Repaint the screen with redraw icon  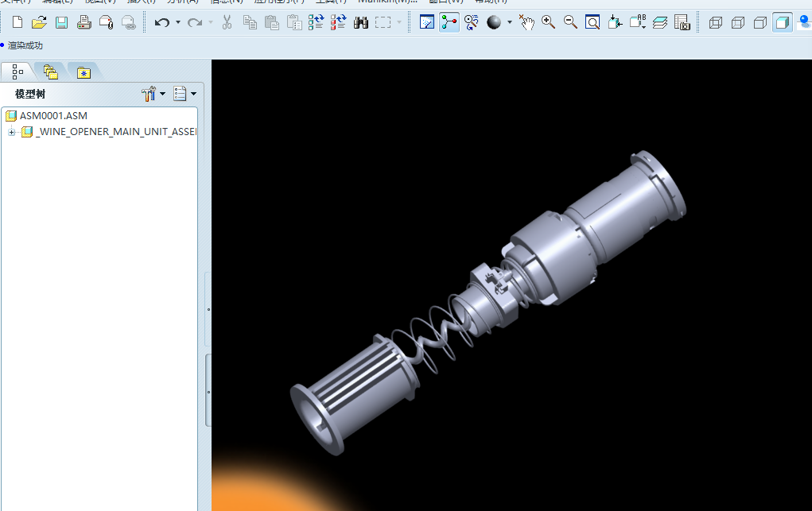(x=427, y=22)
